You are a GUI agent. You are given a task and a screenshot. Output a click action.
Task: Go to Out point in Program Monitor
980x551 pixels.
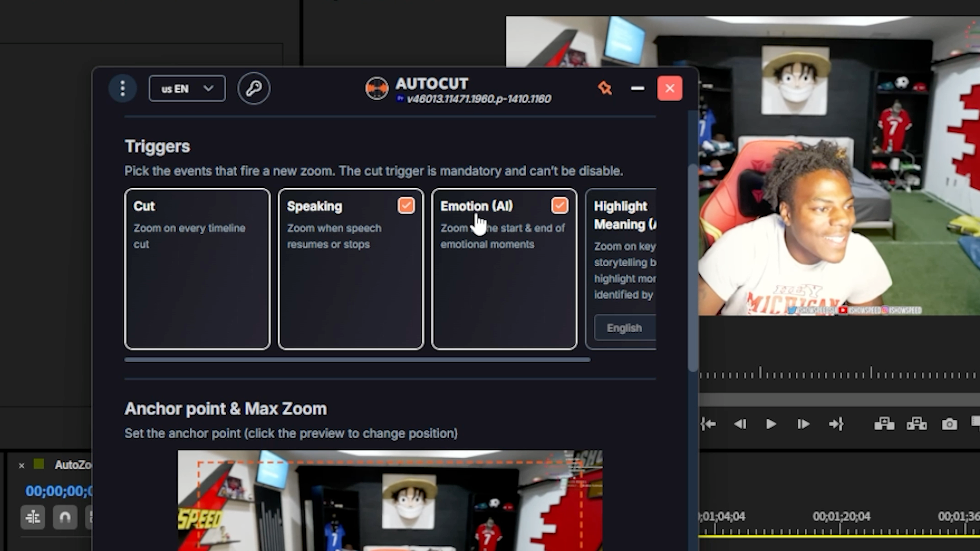click(836, 424)
